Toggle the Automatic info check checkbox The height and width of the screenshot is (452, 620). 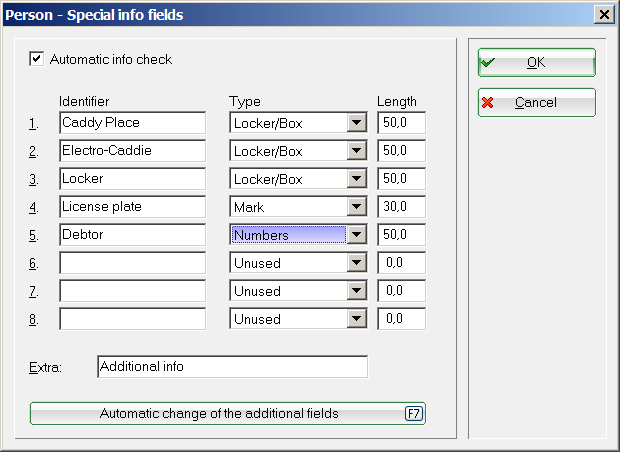pos(37,59)
